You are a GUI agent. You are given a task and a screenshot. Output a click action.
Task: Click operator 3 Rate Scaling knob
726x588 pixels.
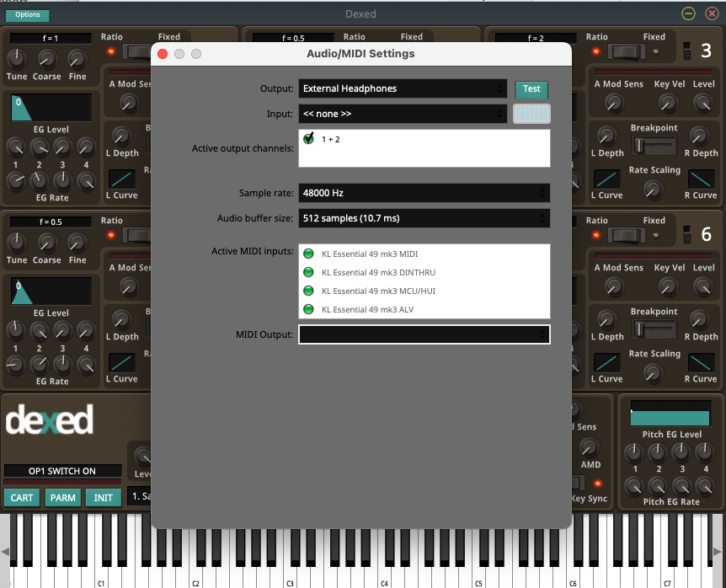[653, 189]
